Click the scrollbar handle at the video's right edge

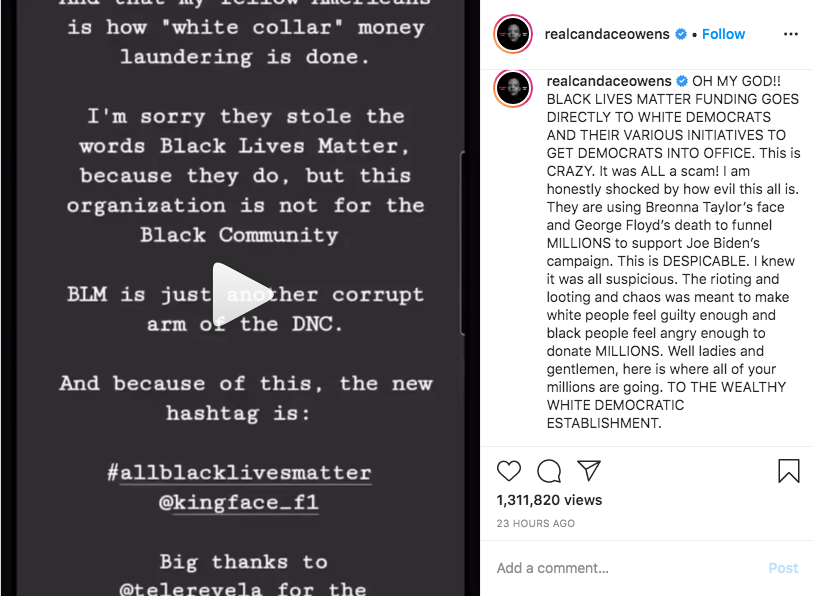(x=462, y=240)
